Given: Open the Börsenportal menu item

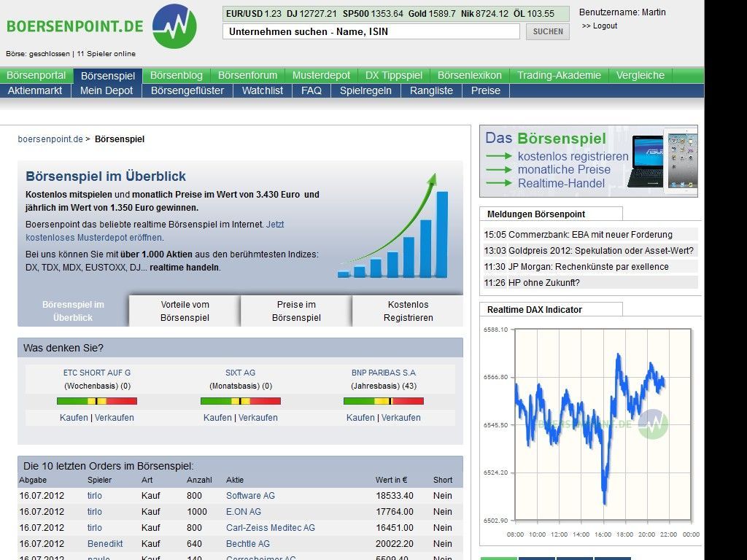Looking at the screenshot, I should [36, 75].
